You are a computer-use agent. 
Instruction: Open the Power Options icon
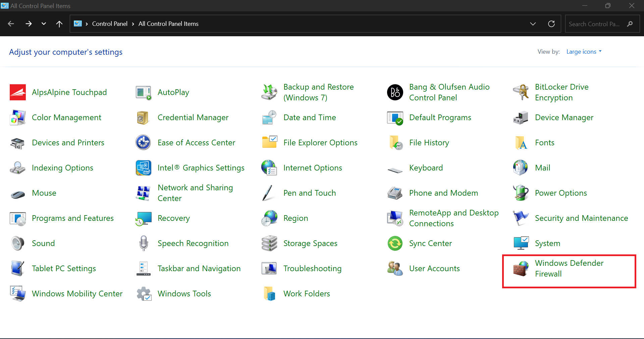(x=521, y=193)
